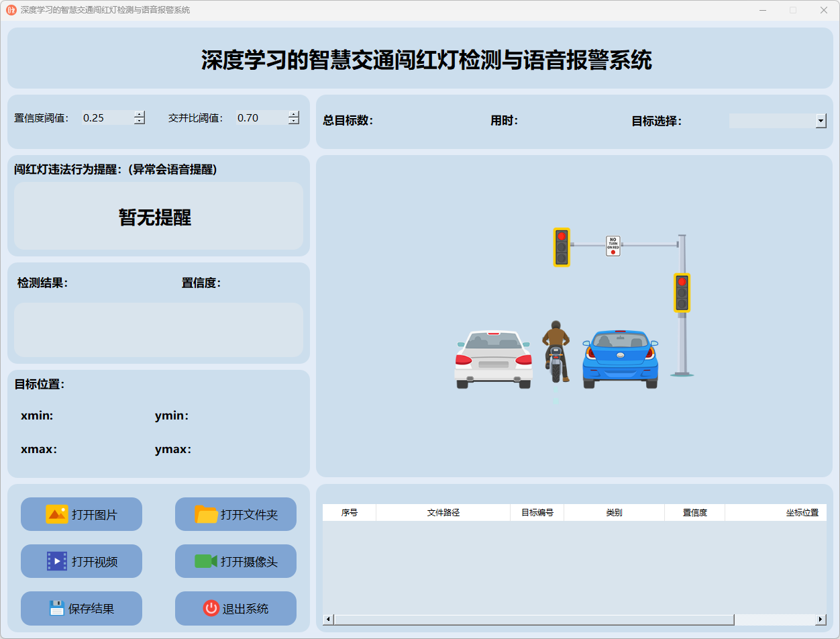Image resolution: width=840 pixels, height=639 pixels.
Task: Click the red power icon on 退出系统
Action: (x=211, y=608)
